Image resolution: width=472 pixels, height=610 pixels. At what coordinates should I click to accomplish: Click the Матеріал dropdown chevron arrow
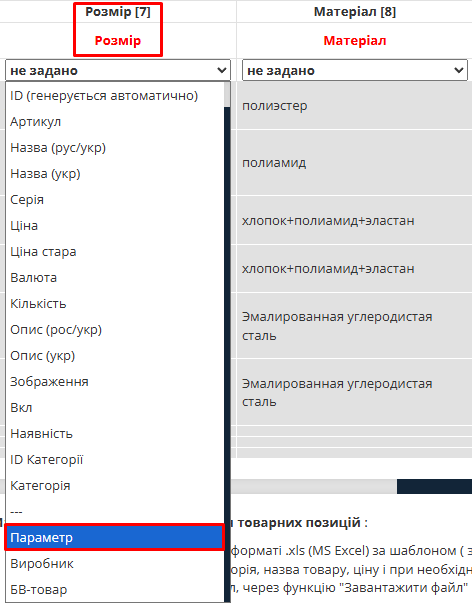pos(458,70)
